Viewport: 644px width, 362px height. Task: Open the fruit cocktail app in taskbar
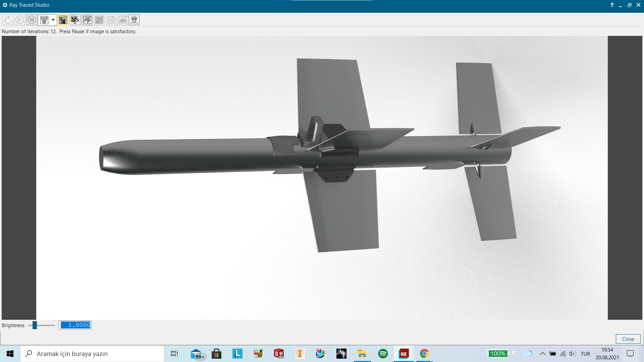pyautogui.click(x=258, y=354)
